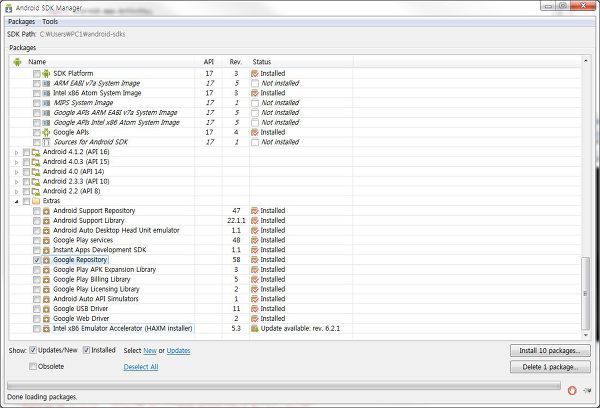The height and width of the screenshot is (408, 600).
Task: Click the Google Web Driver package icon
Action: coord(46,319)
